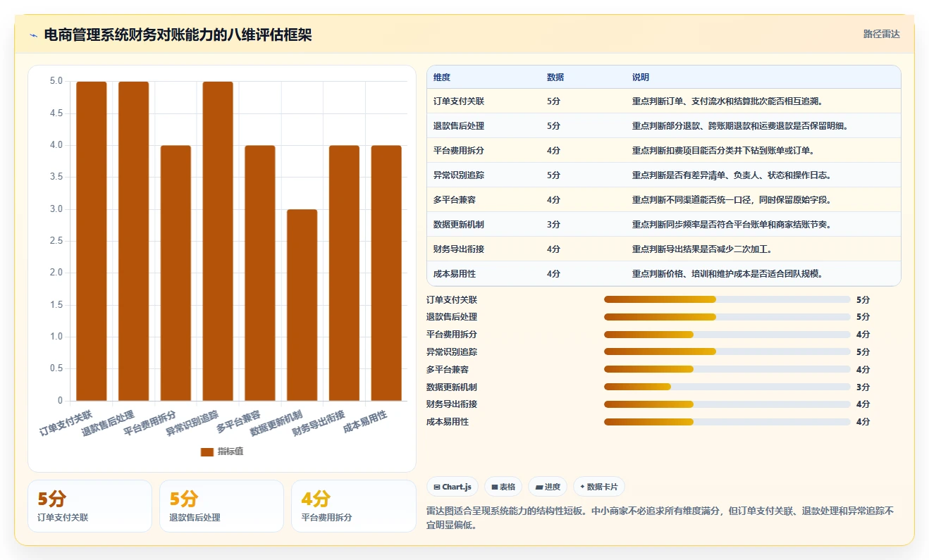929x560 pixels.
Task: Click the 3分 label beside the 数据更新机制 progress bar
Action: [863, 387]
